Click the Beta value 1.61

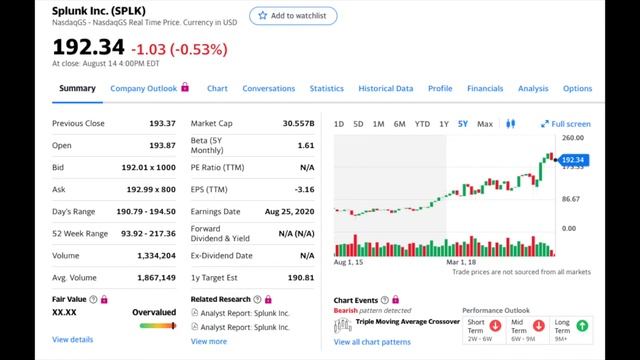click(x=306, y=145)
